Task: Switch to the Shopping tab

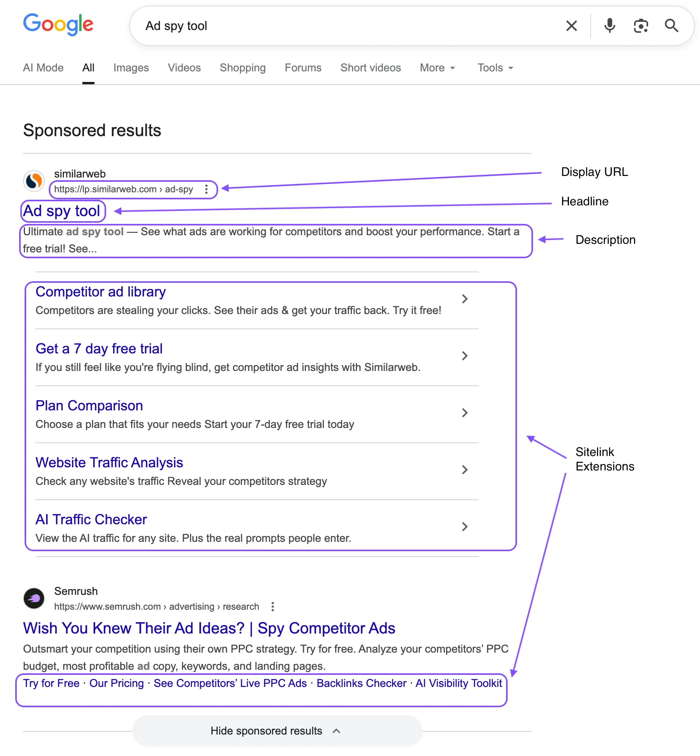Action: pos(243,68)
